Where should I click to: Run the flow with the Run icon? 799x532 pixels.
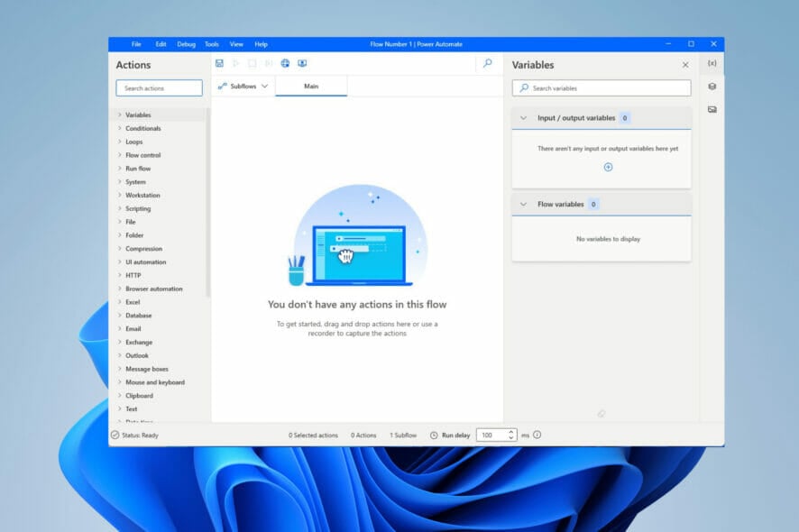[x=236, y=63]
